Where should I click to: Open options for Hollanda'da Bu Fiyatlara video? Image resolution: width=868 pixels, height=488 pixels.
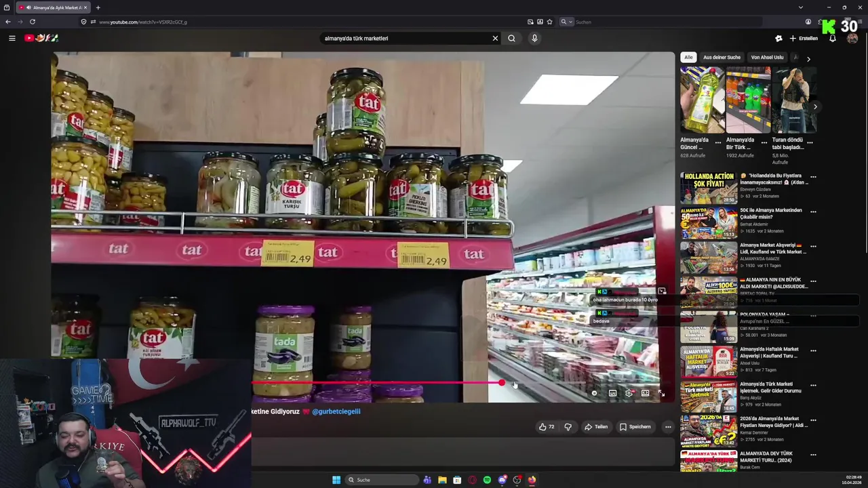point(813,177)
